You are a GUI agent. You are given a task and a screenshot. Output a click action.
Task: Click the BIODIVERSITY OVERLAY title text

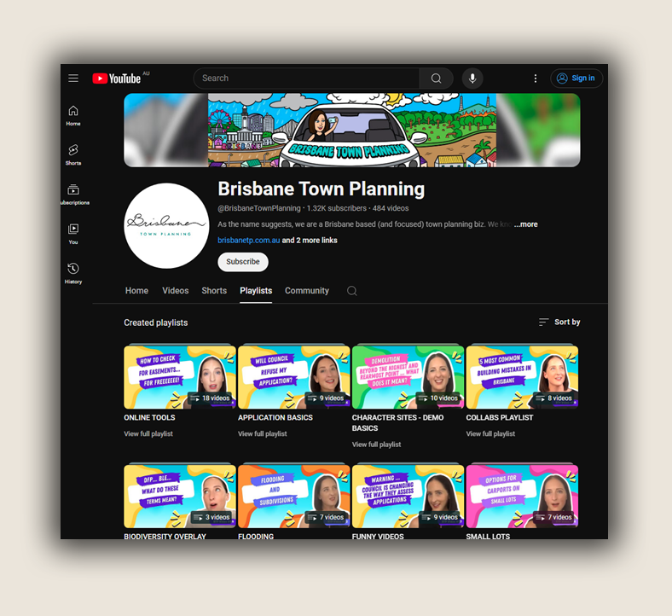click(x=165, y=536)
